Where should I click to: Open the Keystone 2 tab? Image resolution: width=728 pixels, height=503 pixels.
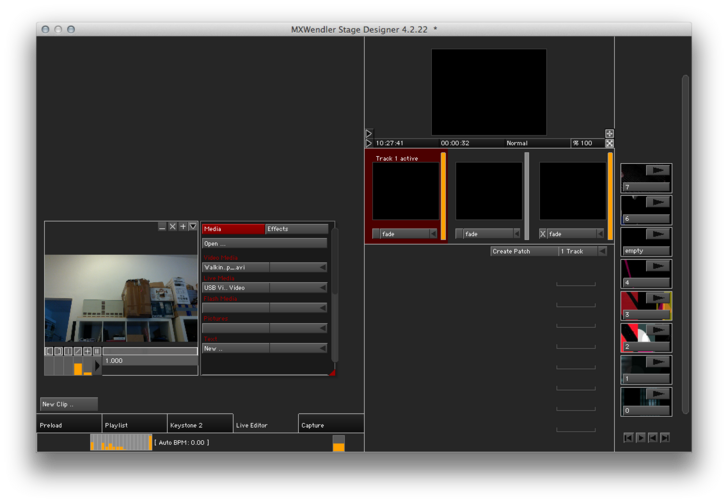(x=200, y=425)
